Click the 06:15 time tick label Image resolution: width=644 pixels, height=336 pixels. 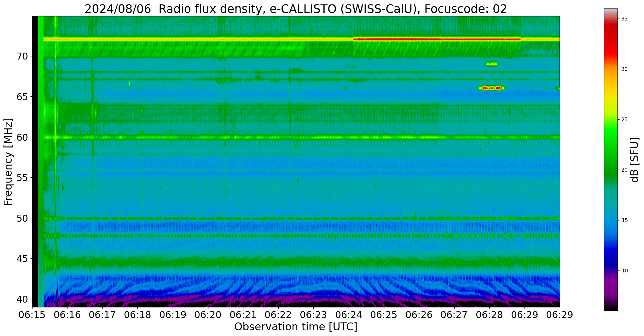pyautogui.click(x=32, y=315)
